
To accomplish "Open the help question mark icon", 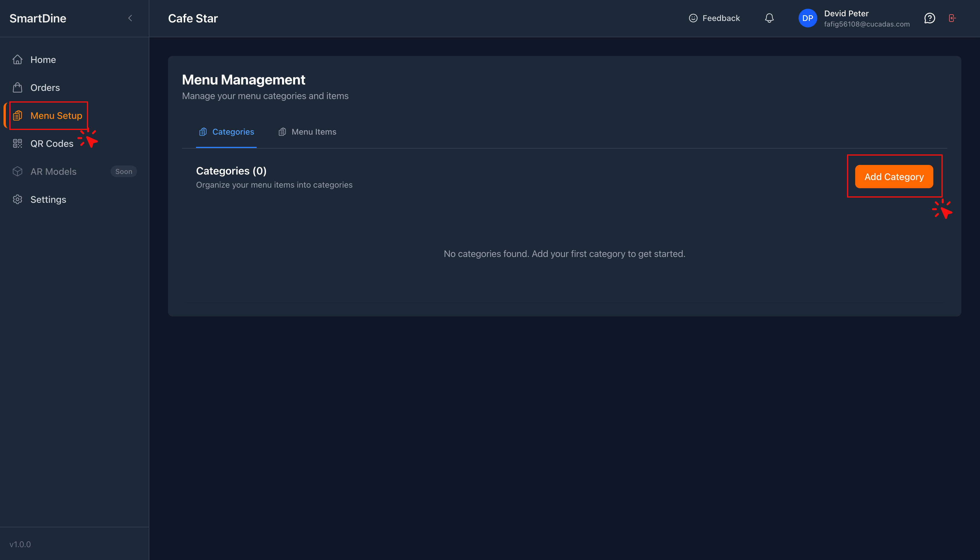I will [x=929, y=18].
